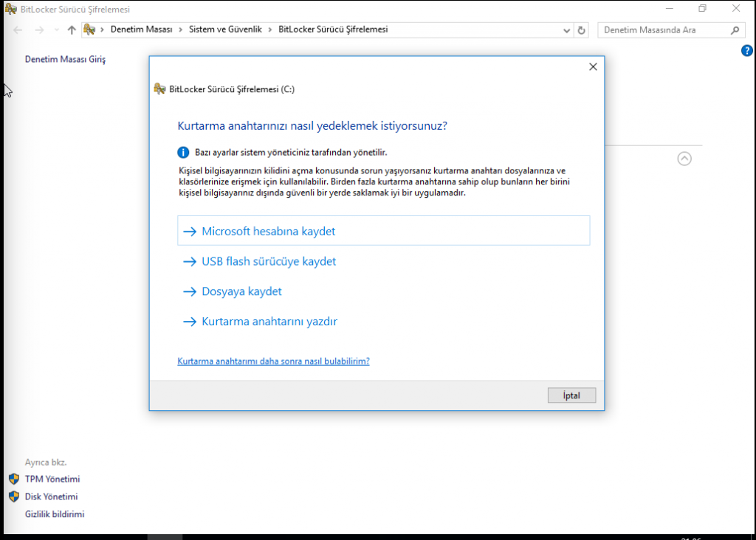Click the refresh button beside address bar
This screenshot has height=540, width=756.
click(582, 30)
